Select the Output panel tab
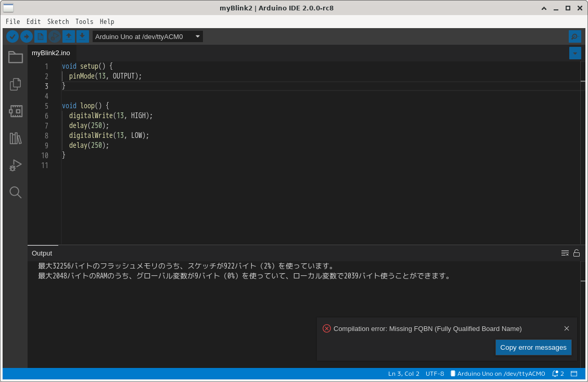The width and height of the screenshot is (588, 382). pyautogui.click(x=42, y=253)
